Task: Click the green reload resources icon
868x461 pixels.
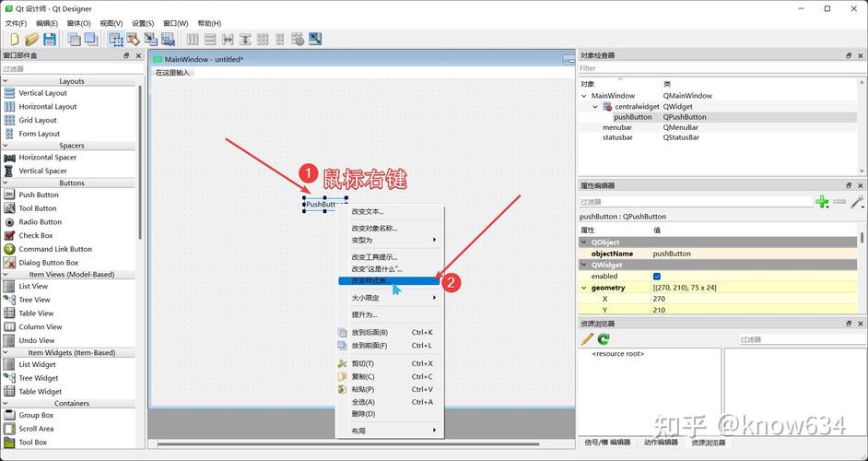Action: coord(604,339)
